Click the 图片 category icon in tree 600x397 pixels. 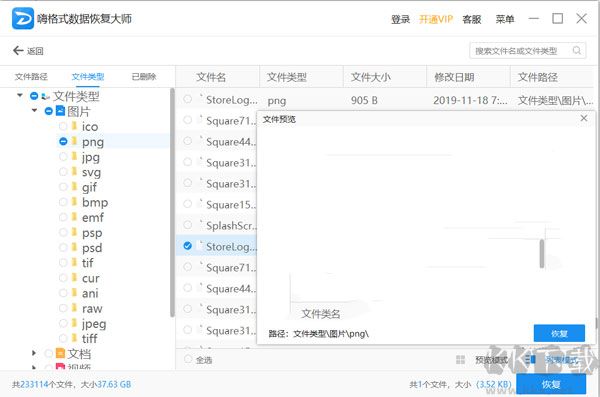60,111
